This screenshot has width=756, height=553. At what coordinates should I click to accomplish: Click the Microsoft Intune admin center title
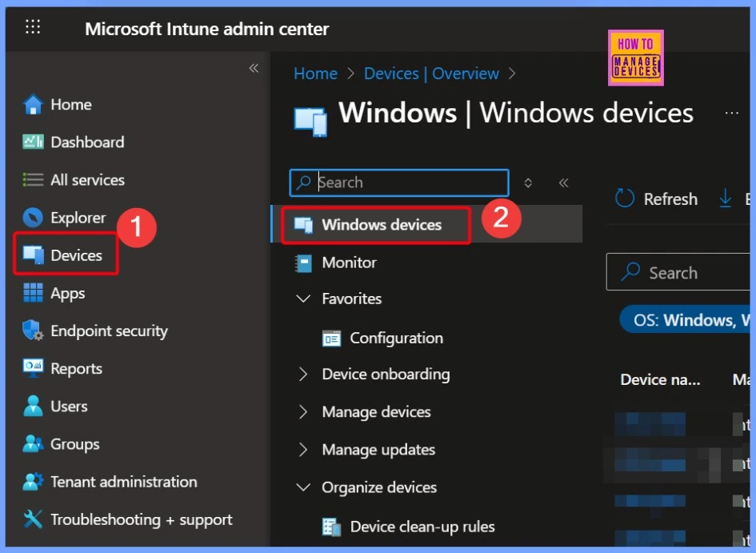tap(207, 29)
